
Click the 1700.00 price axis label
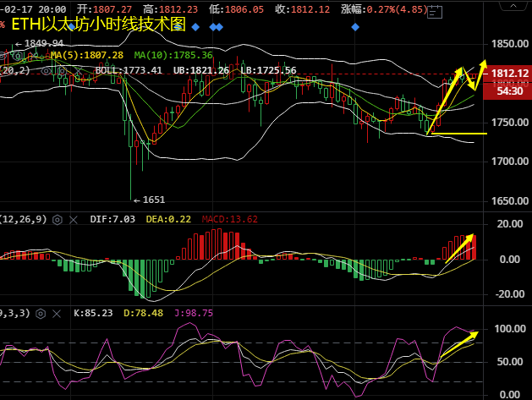point(510,162)
